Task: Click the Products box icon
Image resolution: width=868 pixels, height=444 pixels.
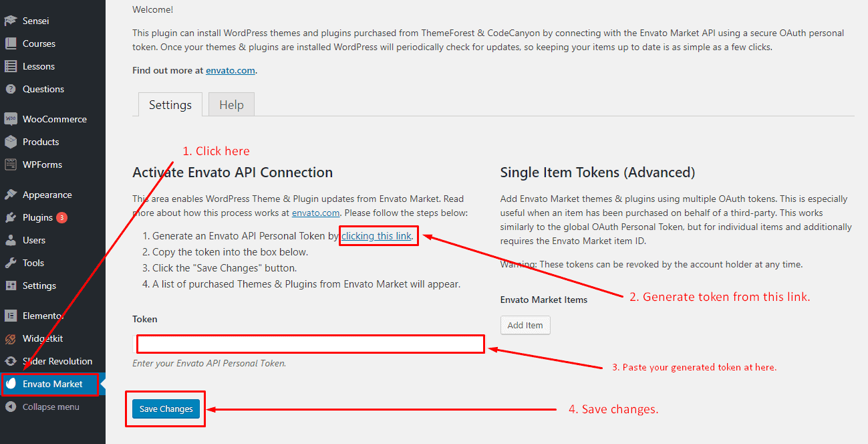Action: (x=11, y=142)
